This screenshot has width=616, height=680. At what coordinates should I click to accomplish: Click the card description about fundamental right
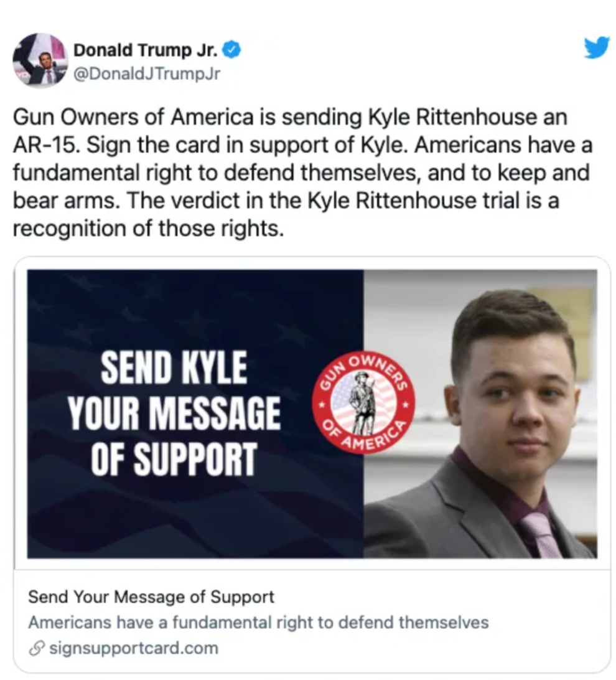(259, 623)
